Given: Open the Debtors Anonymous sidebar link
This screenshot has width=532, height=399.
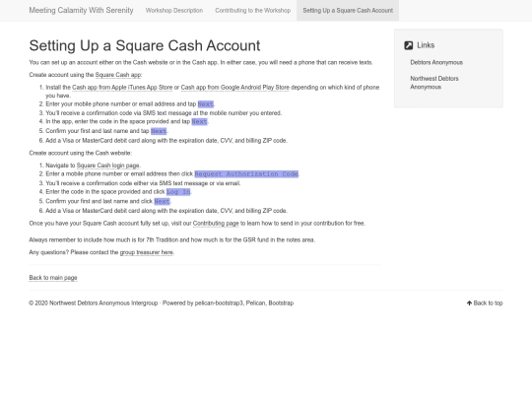Looking at the screenshot, I should (436, 62).
